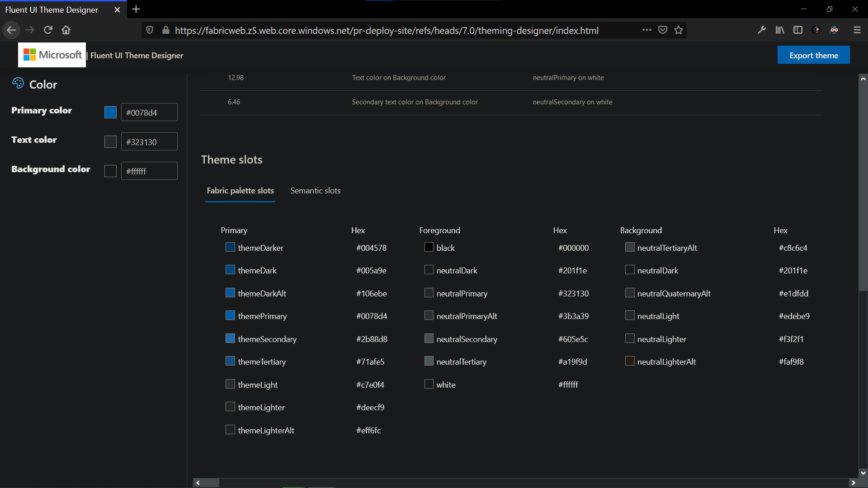The height and width of the screenshot is (488, 868).
Task: Edit the Background color hex field
Action: point(149,171)
